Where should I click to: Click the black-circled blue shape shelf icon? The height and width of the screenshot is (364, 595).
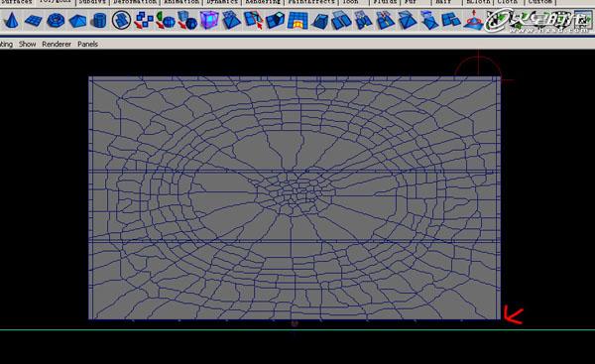[121, 20]
